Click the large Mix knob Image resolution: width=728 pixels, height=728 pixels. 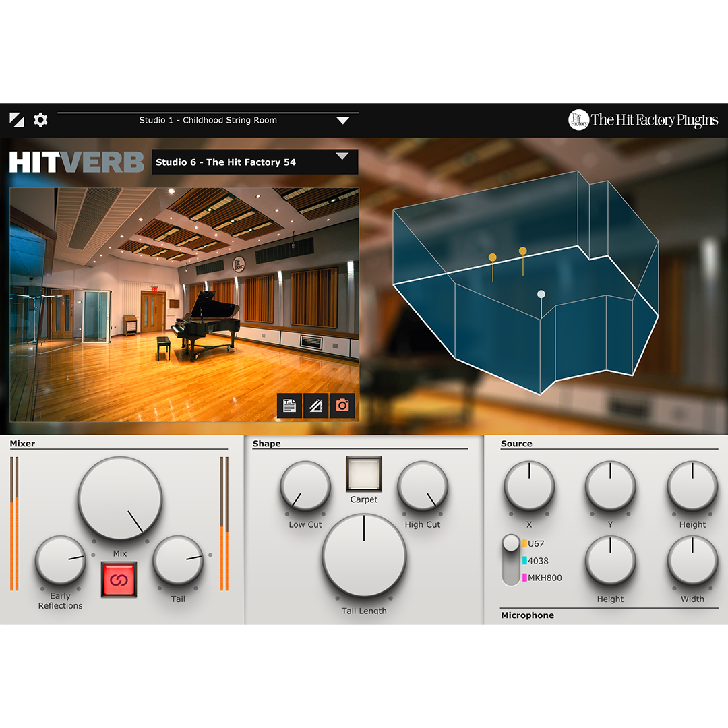pyautogui.click(x=120, y=499)
